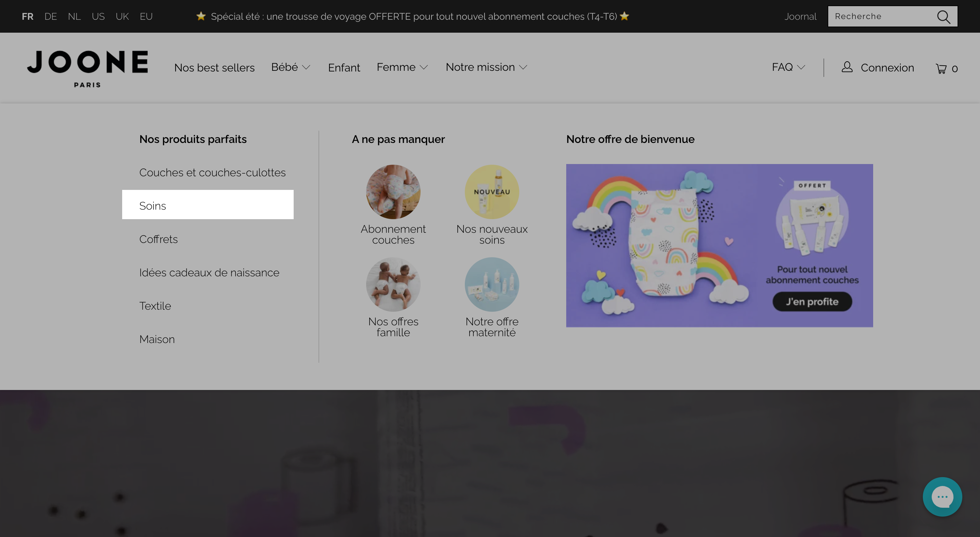980x537 pixels.
Task: Expand the Bébé dropdown menu
Action: click(x=291, y=67)
